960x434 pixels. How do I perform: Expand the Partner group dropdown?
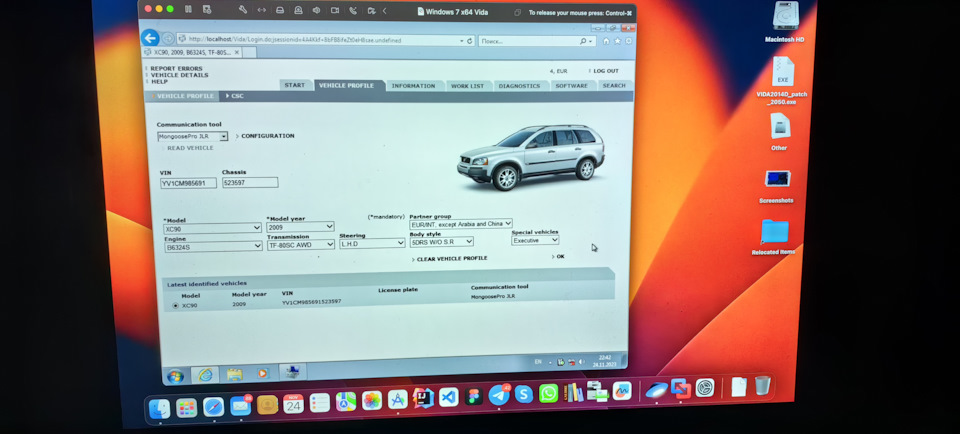[x=461, y=224]
